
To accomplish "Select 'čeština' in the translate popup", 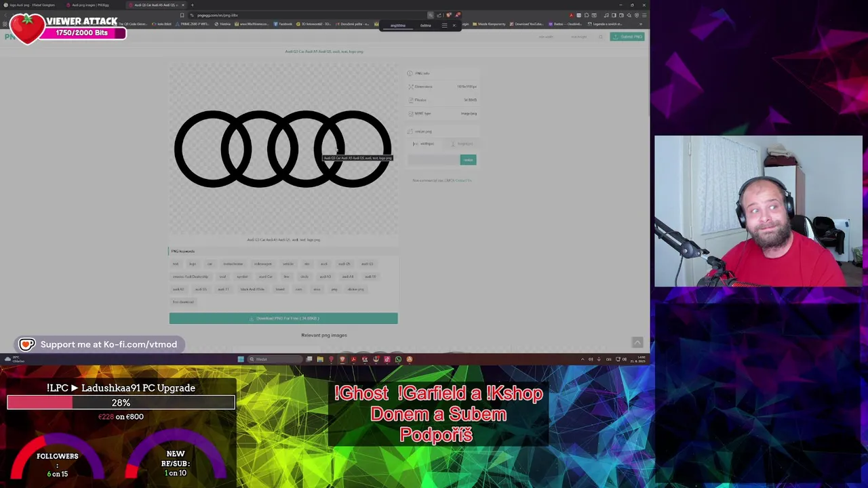I will coord(426,25).
